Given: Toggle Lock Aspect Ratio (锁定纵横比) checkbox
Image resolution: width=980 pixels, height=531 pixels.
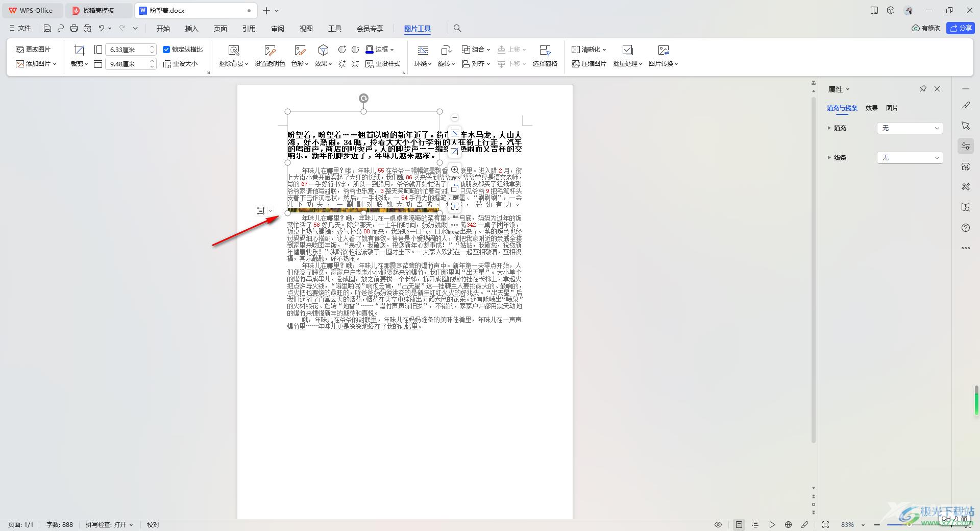Looking at the screenshot, I should (x=166, y=50).
